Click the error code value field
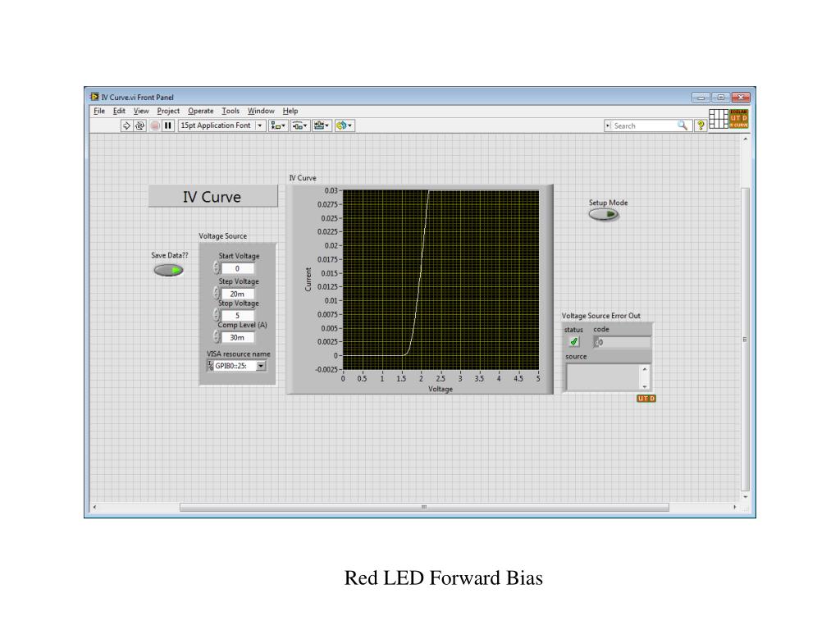 (624, 342)
